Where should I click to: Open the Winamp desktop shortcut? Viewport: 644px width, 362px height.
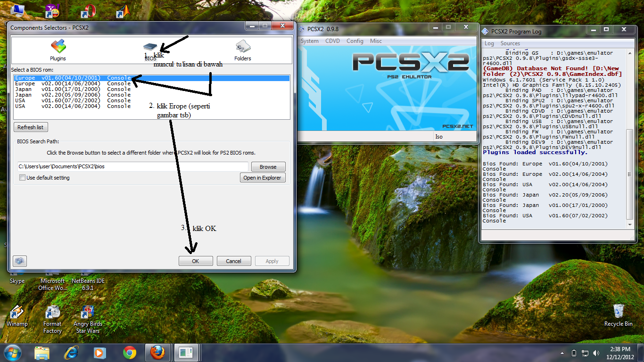click(x=17, y=316)
